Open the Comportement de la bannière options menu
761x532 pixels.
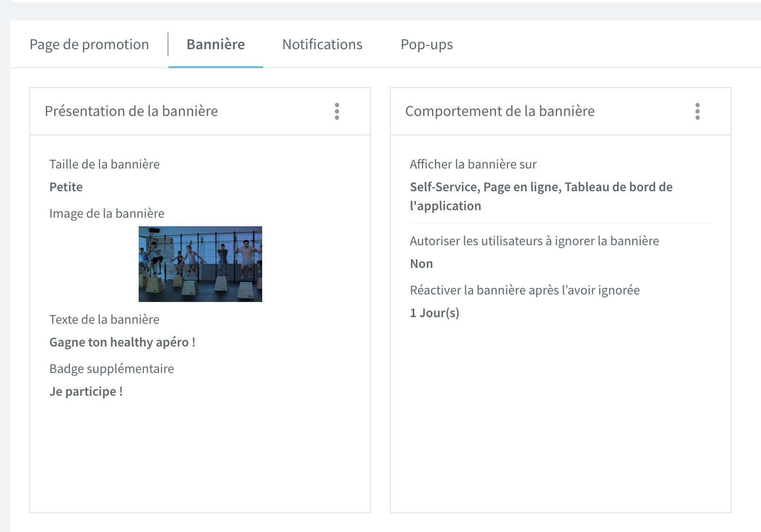point(698,111)
